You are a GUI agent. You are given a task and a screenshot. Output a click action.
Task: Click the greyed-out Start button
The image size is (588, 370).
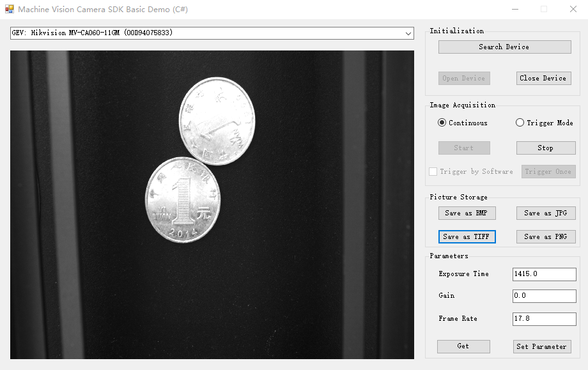pyautogui.click(x=464, y=148)
